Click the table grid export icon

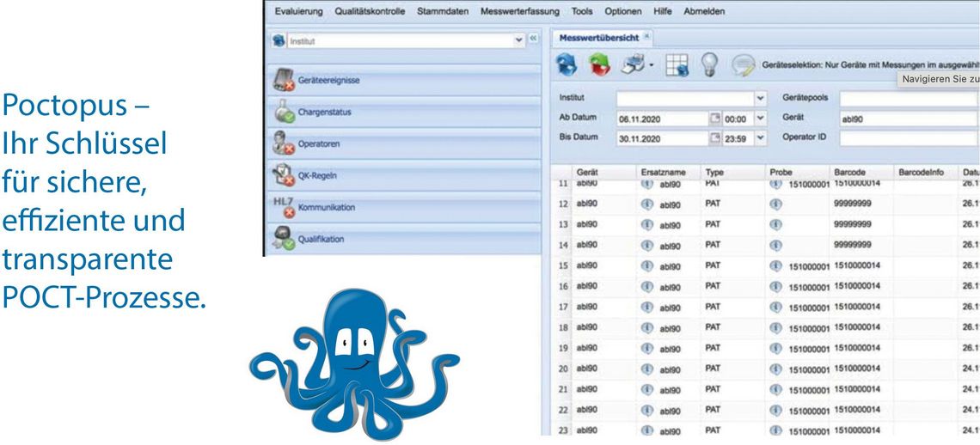[x=676, y=65]
